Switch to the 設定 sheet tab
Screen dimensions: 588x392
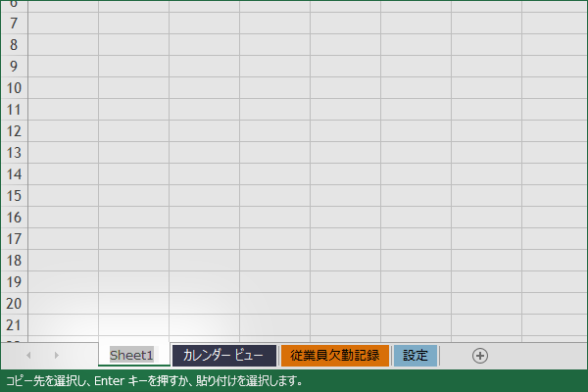[x=416, y=355]
